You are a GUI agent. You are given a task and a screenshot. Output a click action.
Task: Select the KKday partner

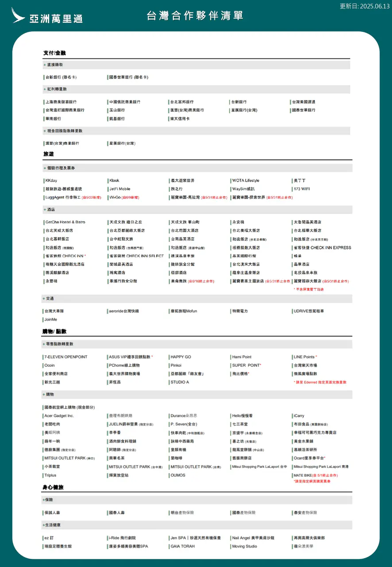[x=51, y=181]
